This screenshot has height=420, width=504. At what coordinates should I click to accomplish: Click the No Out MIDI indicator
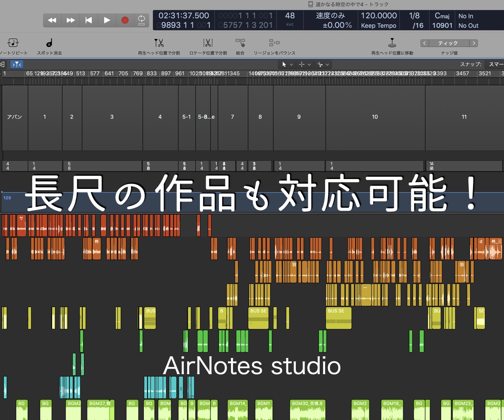(x=468, y=26)
